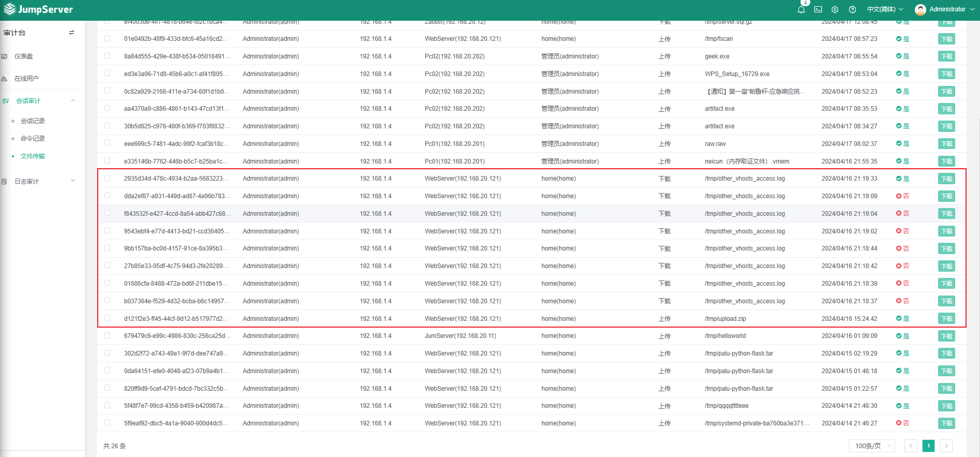Open the 100条/页 page size dropdown
Image resolution: width=980 pixels, height=457 pixels.
872,446
